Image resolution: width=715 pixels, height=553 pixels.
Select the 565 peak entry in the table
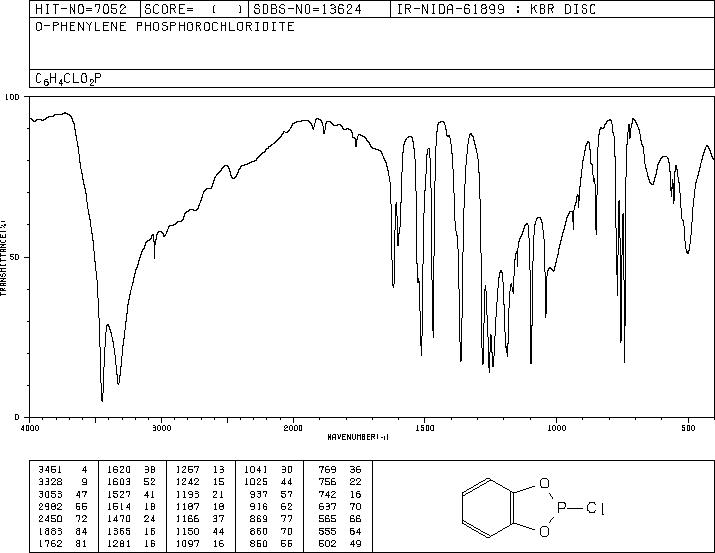(340, 519)
